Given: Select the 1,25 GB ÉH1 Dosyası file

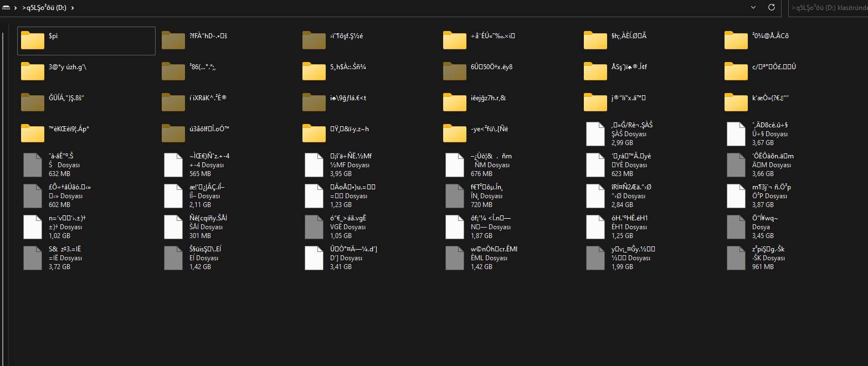Looking at the screenshot, I should pyautogui.click(x=595, y=226).
